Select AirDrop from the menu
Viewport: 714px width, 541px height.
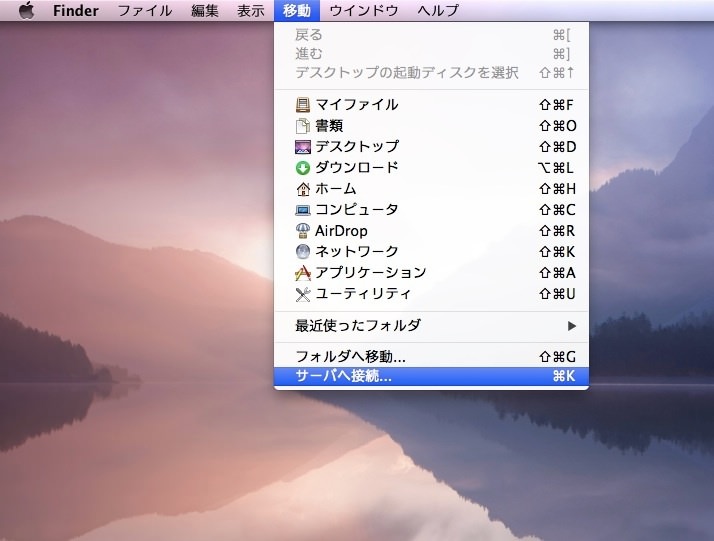pos(431,231)
